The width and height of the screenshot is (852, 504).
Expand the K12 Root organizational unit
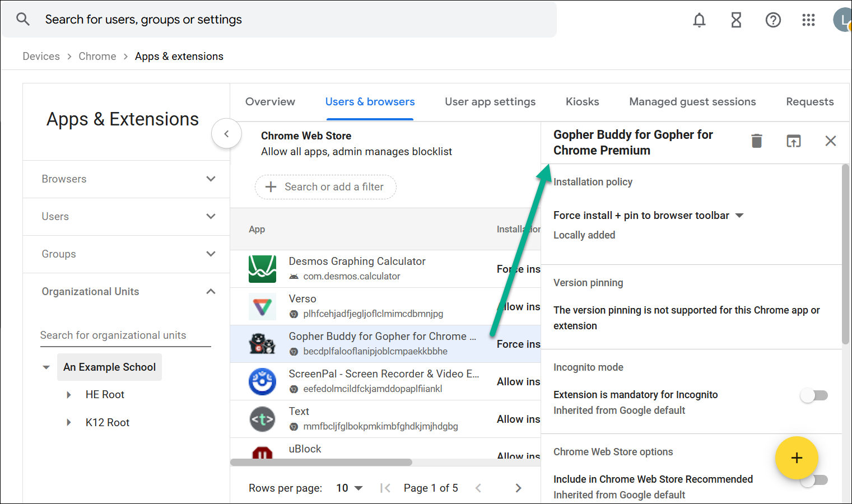tap(69, 423)
